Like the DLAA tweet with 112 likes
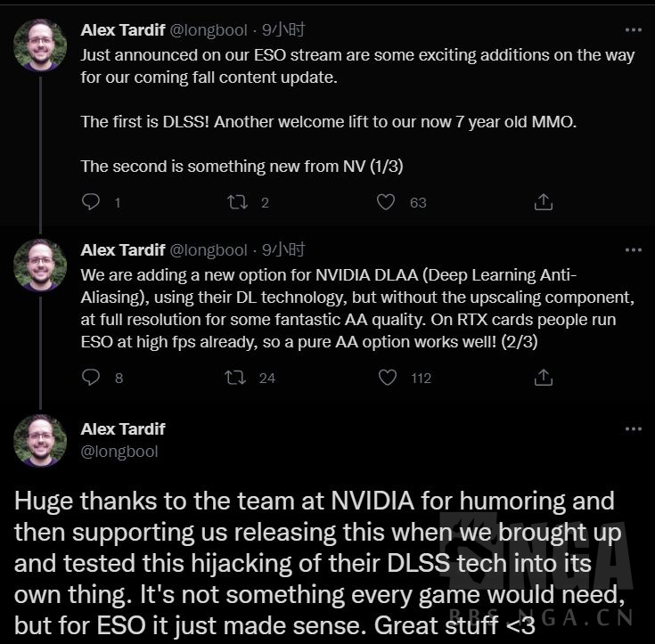 pos(387,378)
